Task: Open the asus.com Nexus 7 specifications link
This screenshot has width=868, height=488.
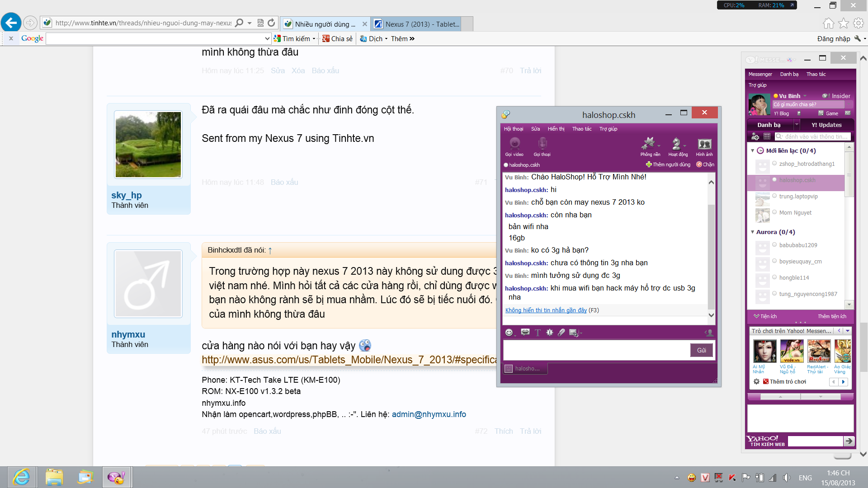Action: [349, 360]
